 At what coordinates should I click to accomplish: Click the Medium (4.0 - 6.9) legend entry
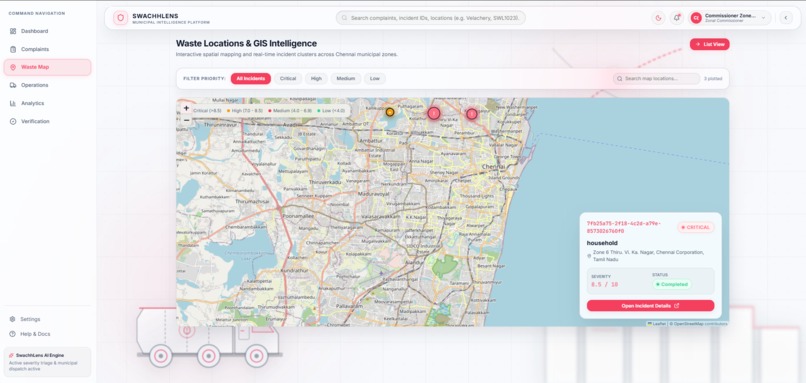290,111
